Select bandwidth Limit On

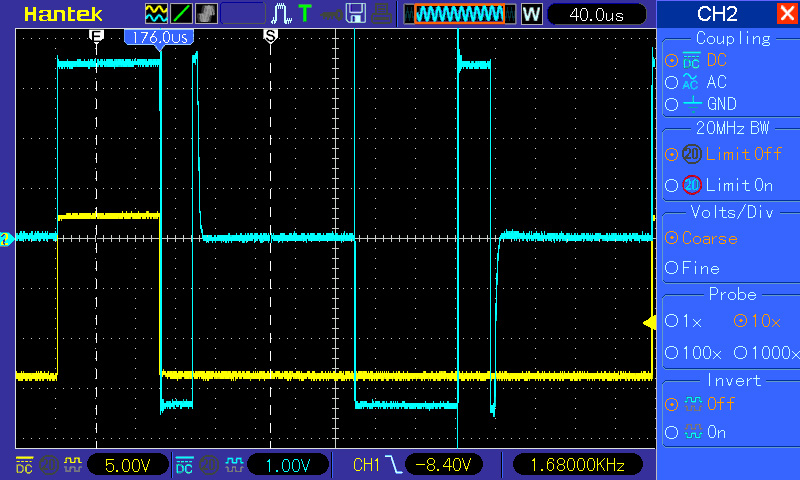[x=719, y=185]
